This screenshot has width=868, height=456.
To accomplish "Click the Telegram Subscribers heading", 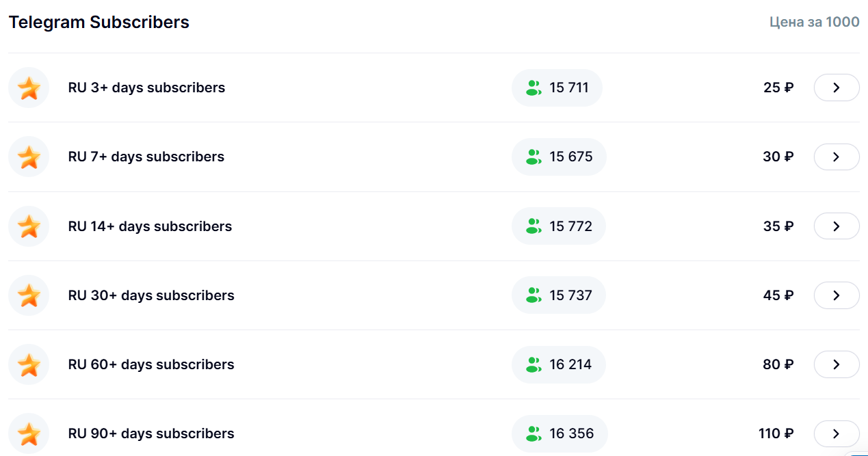I will pos(99,22).
